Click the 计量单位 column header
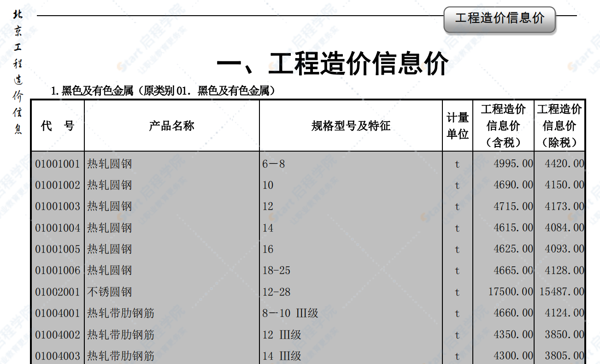This screenshot has width=600, height=364. pos(458,125)
